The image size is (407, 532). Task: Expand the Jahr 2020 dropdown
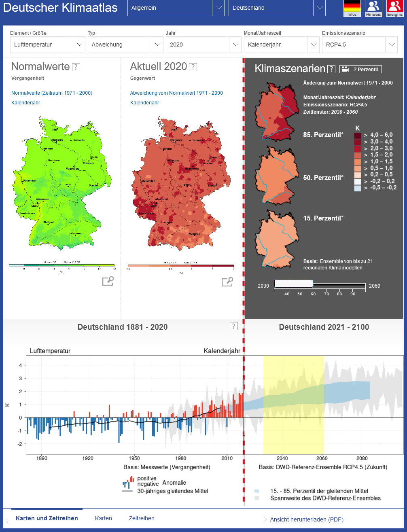203,45
